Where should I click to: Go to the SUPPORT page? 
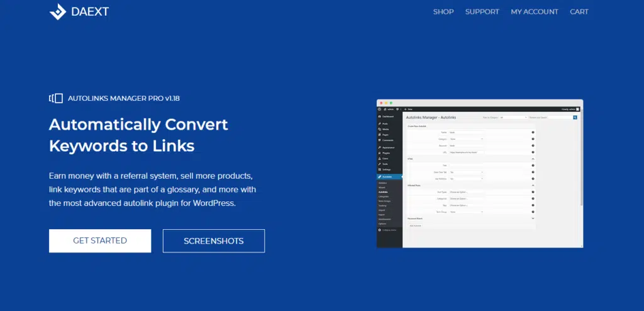(x=482, y=12)
